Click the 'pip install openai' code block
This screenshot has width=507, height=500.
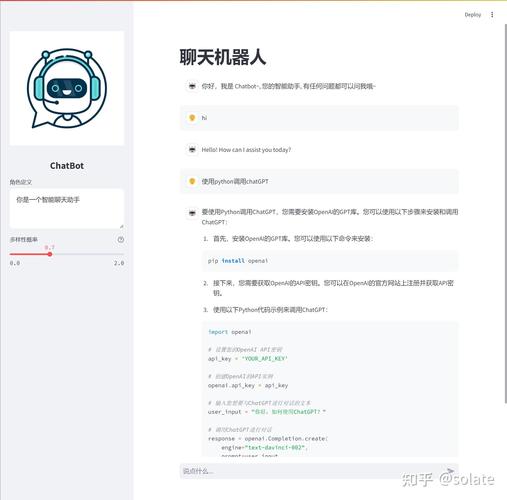click(x=330, y=261)
